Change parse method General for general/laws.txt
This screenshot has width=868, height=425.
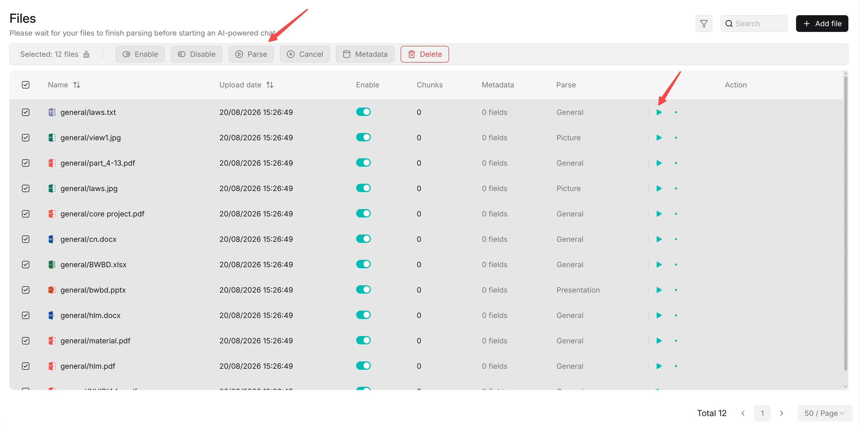coord(570,112)
